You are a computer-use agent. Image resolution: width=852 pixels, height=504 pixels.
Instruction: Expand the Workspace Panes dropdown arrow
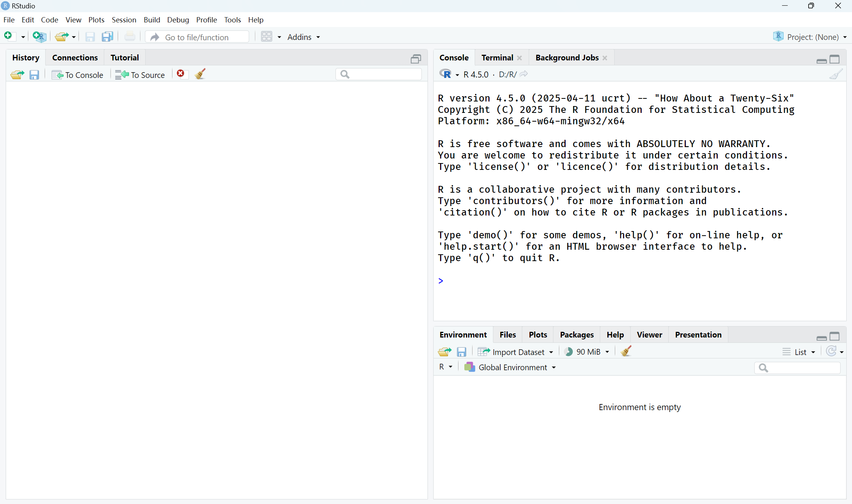279,37
